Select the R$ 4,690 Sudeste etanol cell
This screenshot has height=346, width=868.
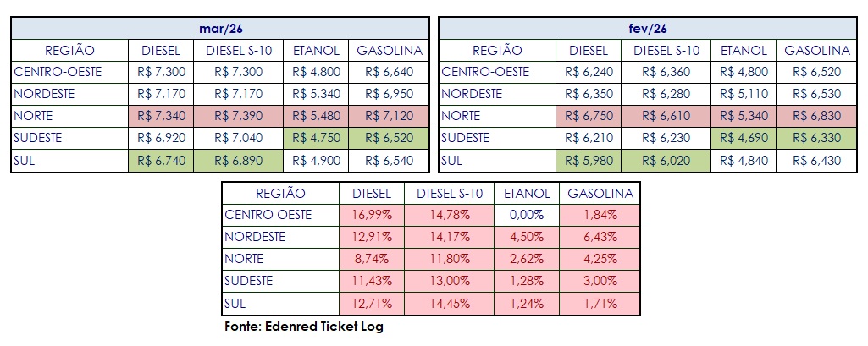[744, 138]
